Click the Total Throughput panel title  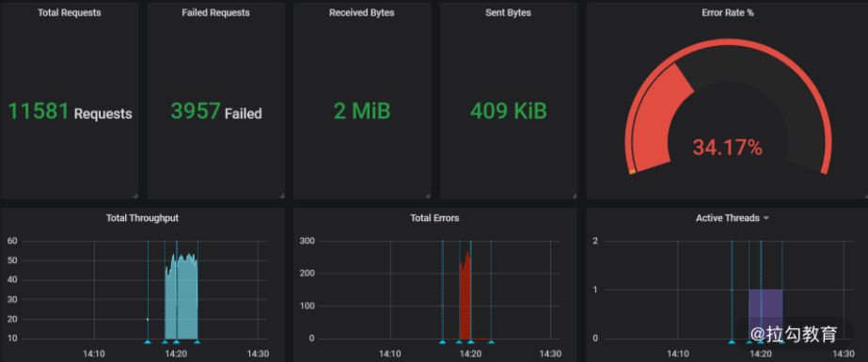142,218
